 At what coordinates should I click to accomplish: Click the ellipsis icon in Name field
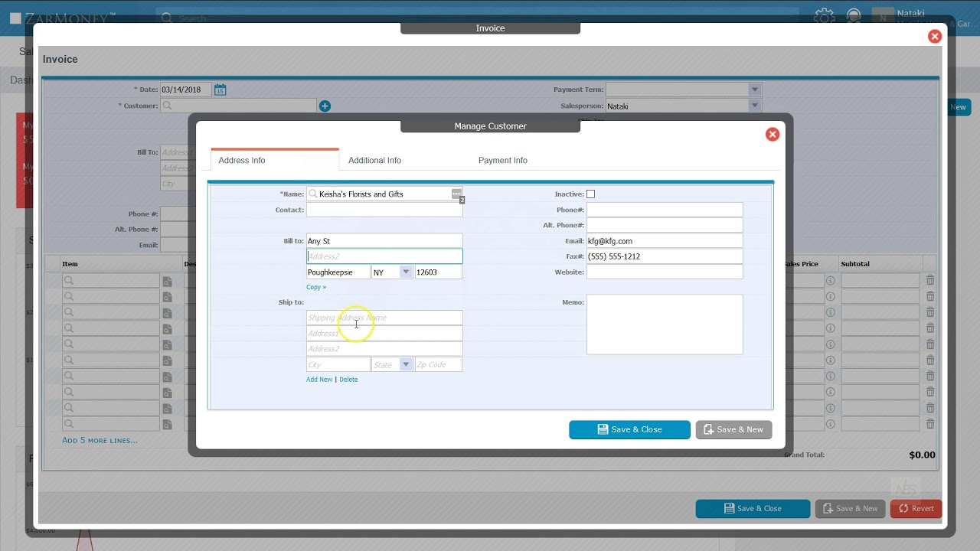pos(456,194)
